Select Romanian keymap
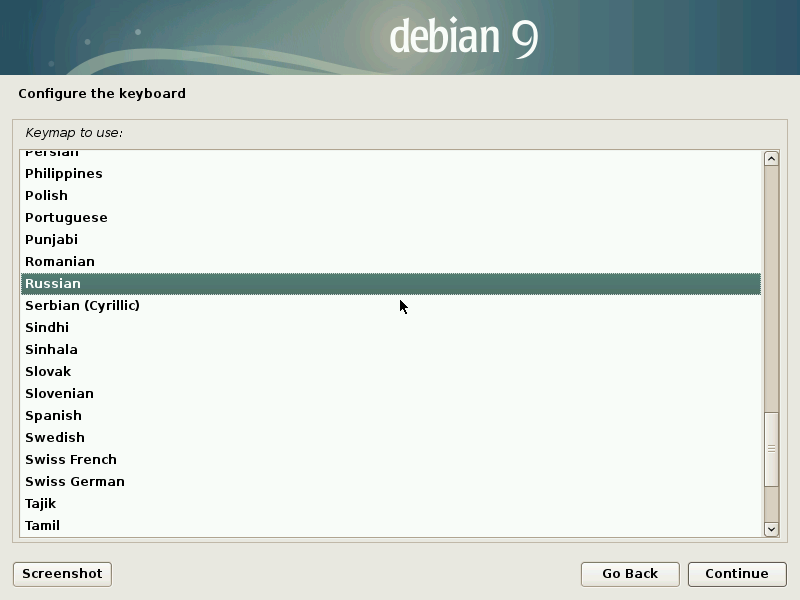Screen dimensions: 800x600 tap(391, 261)
